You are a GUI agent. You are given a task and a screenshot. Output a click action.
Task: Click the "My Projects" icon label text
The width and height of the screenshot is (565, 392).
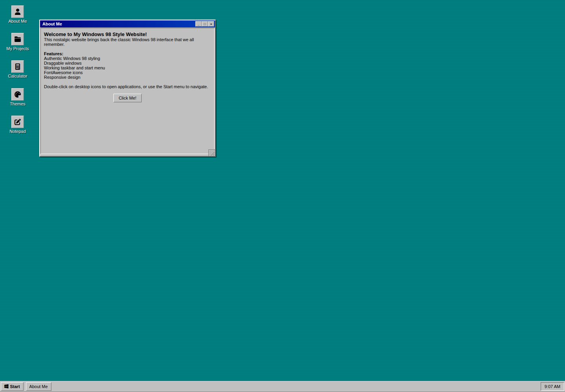(x=18, y=49)
